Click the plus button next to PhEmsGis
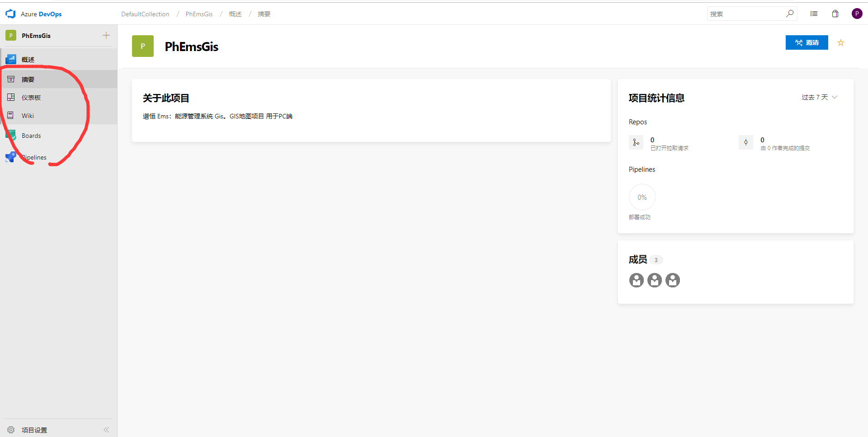The width and height of the screenshot is (868, 437). click(106, 36)
